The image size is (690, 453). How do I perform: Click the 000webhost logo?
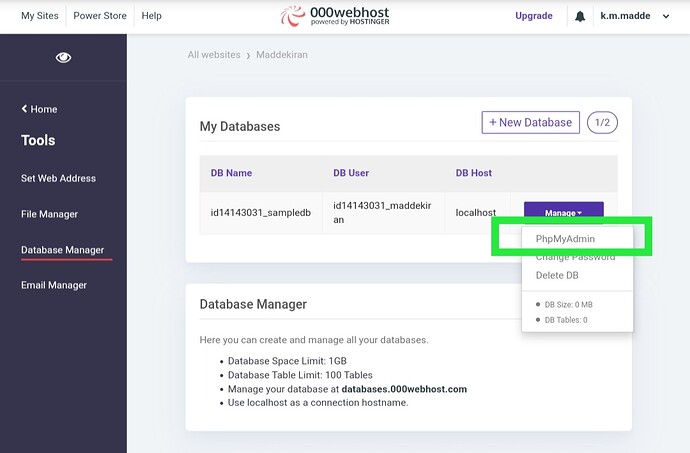tap(336, 16)
